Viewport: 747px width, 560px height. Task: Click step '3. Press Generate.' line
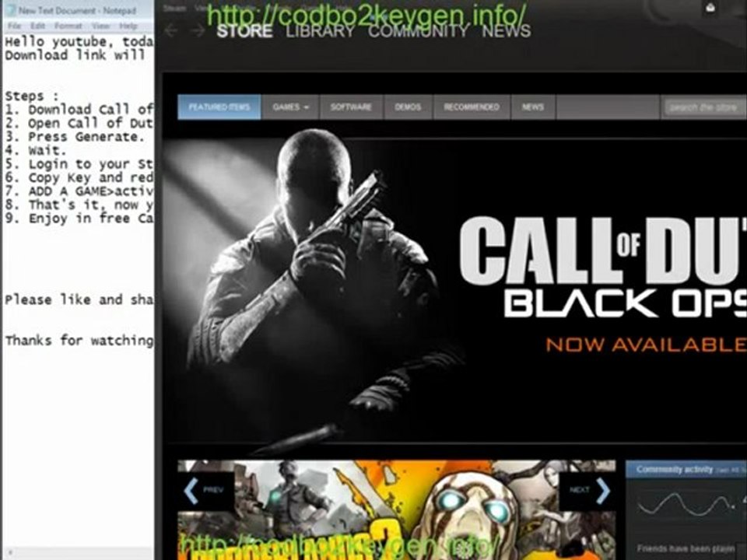point(75,137)
